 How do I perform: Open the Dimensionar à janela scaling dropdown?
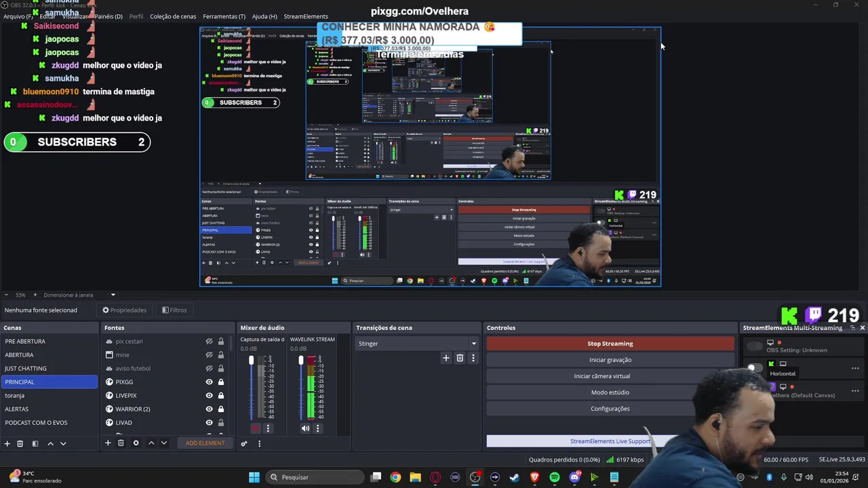point(80,295)
